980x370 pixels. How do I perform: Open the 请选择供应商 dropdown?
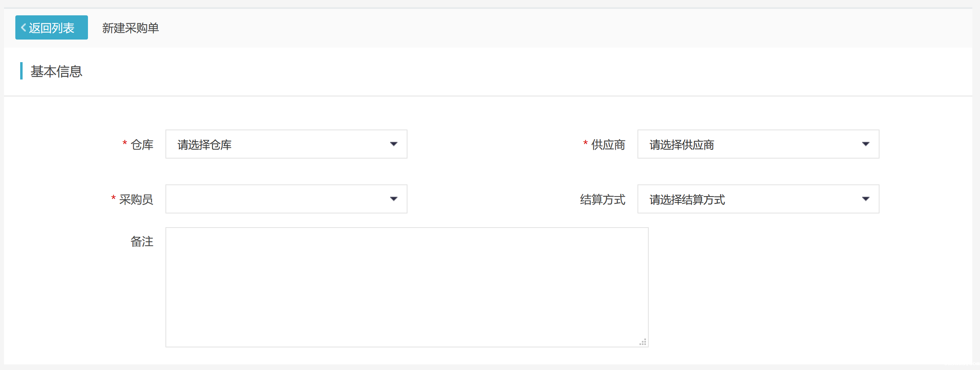pos(754,144)
